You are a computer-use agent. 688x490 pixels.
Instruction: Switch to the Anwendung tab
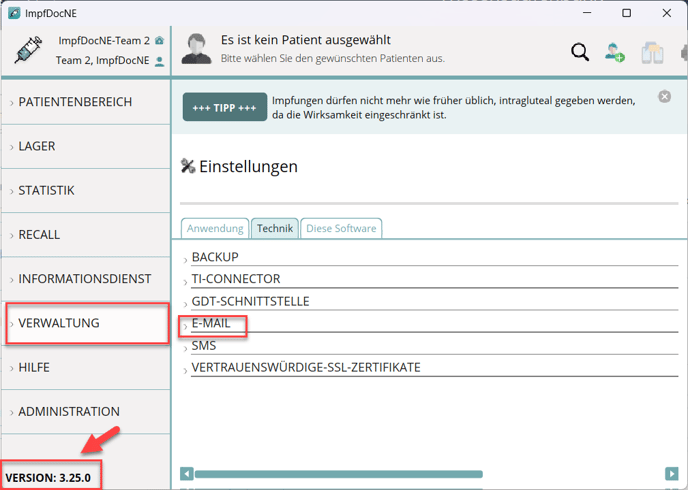pos(215,229)
